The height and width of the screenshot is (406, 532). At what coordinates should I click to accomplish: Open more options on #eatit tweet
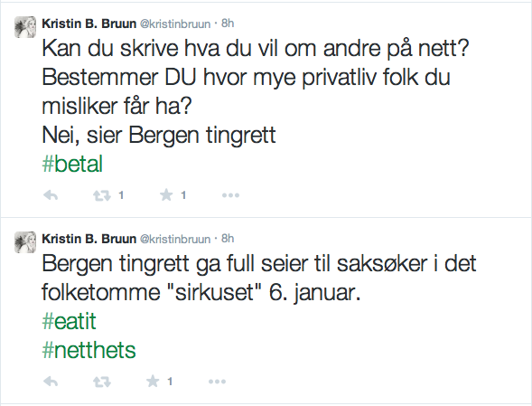click(217, 382)
